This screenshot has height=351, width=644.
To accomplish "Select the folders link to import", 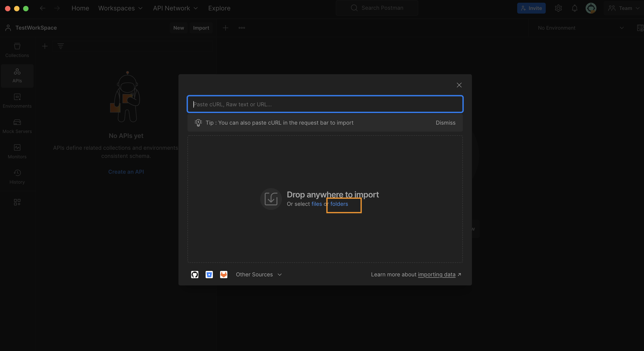I will (339, 204).
